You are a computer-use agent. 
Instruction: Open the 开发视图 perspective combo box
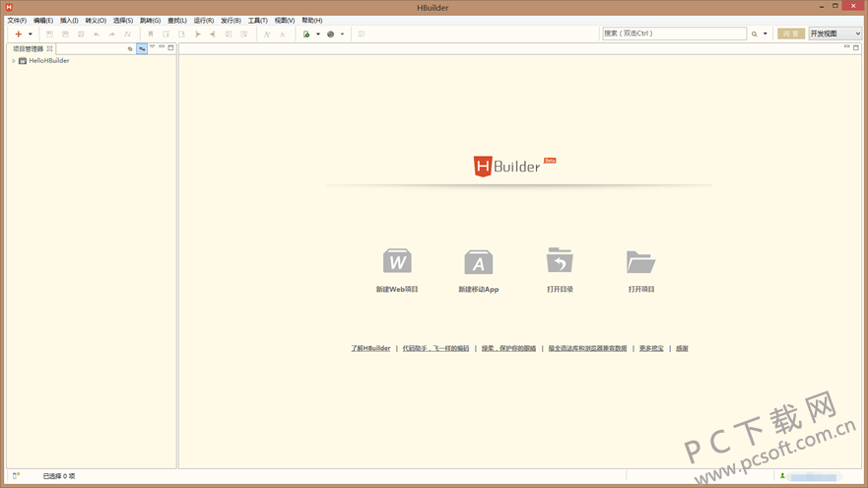[x=835, y=34]
